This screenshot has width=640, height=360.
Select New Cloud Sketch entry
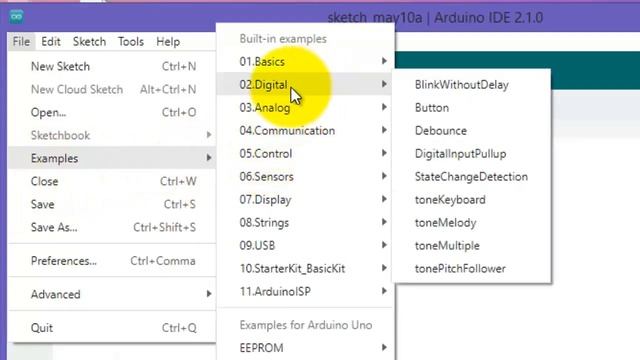(112, 89)
